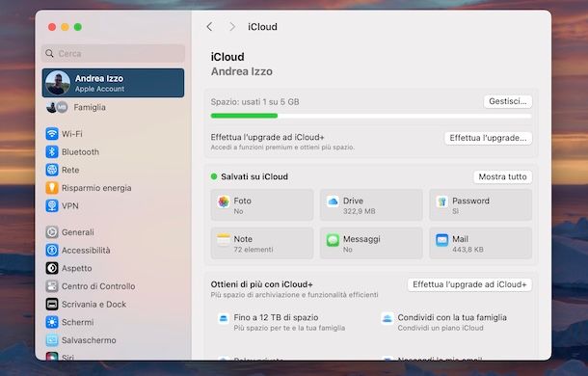Focus the Cerca search field
Image resolution: width=588 pixels, height=376 pixels.
tap(113, 53)
